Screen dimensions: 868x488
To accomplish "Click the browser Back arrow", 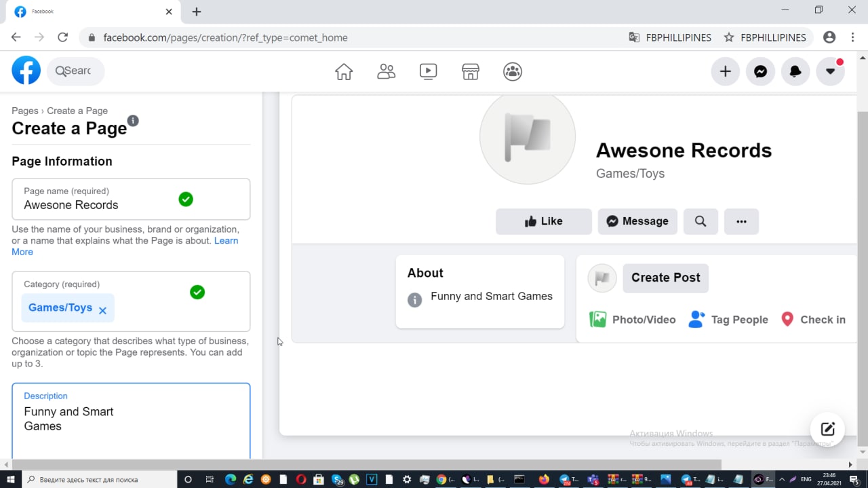I will click(x=16, y=37).
